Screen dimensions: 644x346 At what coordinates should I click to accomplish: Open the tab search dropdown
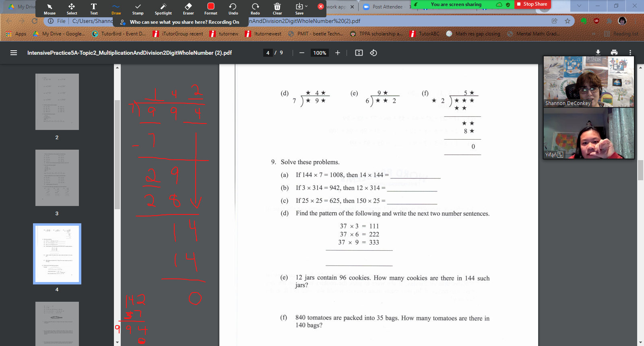[x=579, y=6]
